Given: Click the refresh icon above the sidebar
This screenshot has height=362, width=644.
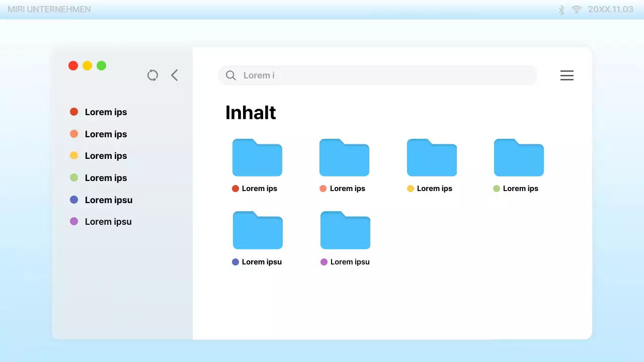Looking at the screenshot, I should click(x=152, y=75).
